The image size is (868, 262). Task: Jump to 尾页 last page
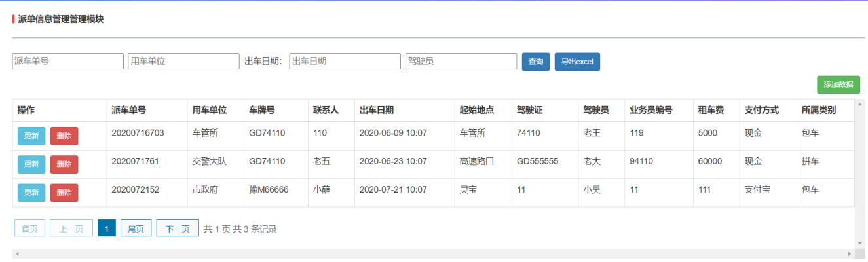pos(136,229)
